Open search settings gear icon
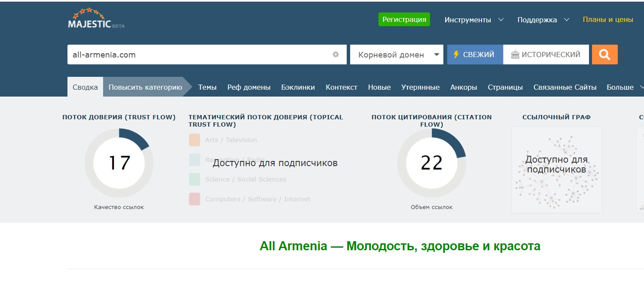The height and width of the screenshot is (288, 644). pos(336,55)
